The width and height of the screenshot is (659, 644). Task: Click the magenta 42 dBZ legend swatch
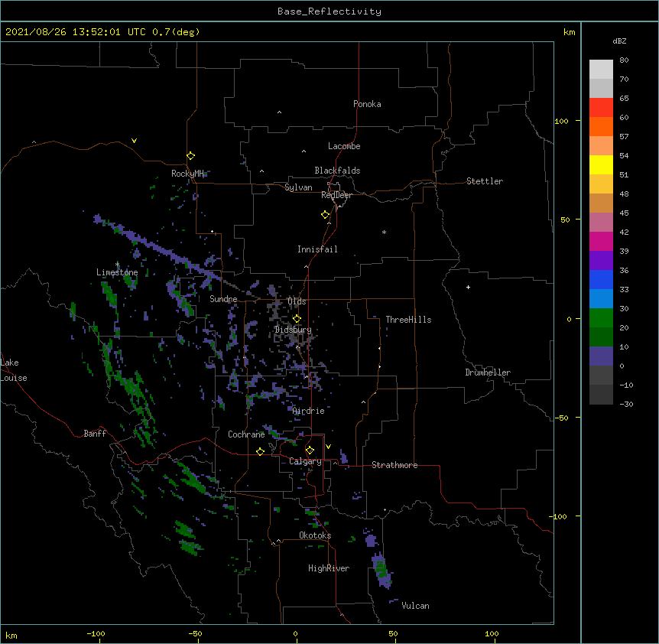[601, 241]
